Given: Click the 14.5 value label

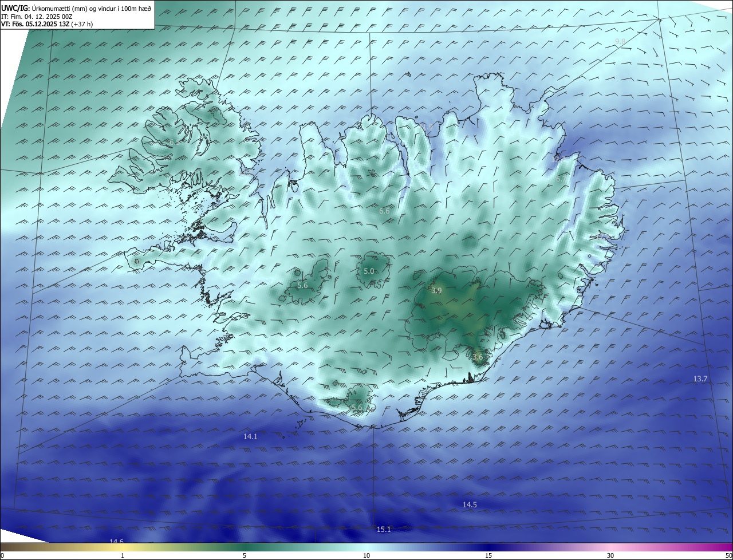Looking at the screenshot, I should click(x=470, y=504).
